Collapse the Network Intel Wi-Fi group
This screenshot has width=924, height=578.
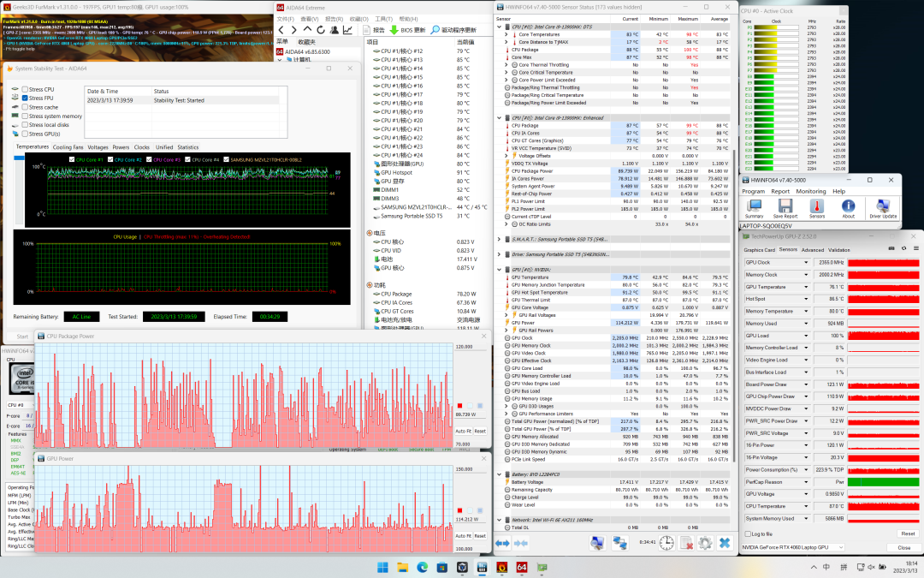(499, 521)
